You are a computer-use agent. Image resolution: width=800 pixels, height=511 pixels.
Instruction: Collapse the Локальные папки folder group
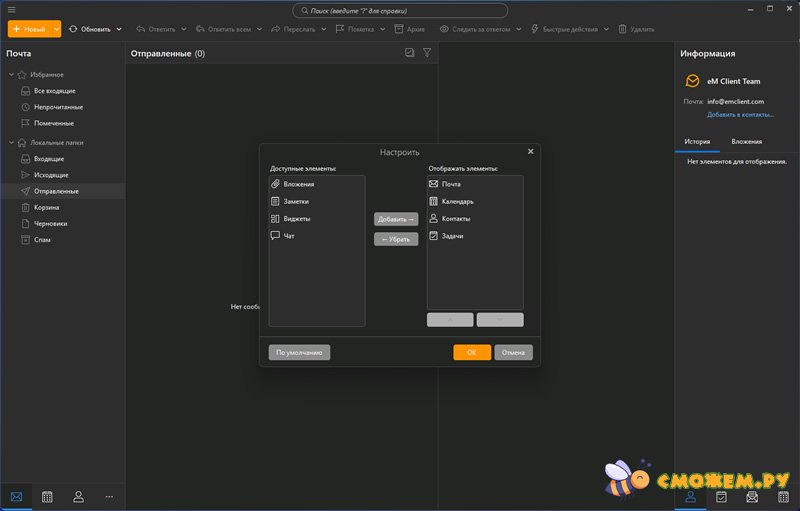(x=11, y=143)
